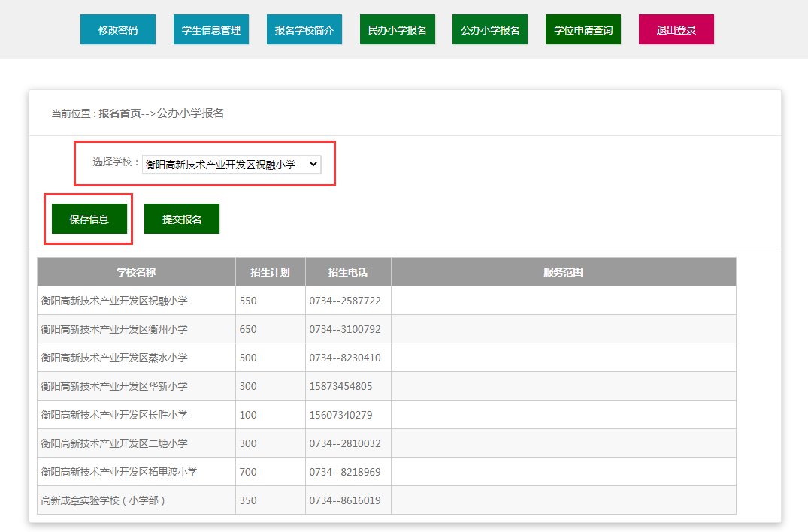Open the 选择学校 dropdown
The height and width of the screenshot is (532, 808).
click(x=232, y=165)
